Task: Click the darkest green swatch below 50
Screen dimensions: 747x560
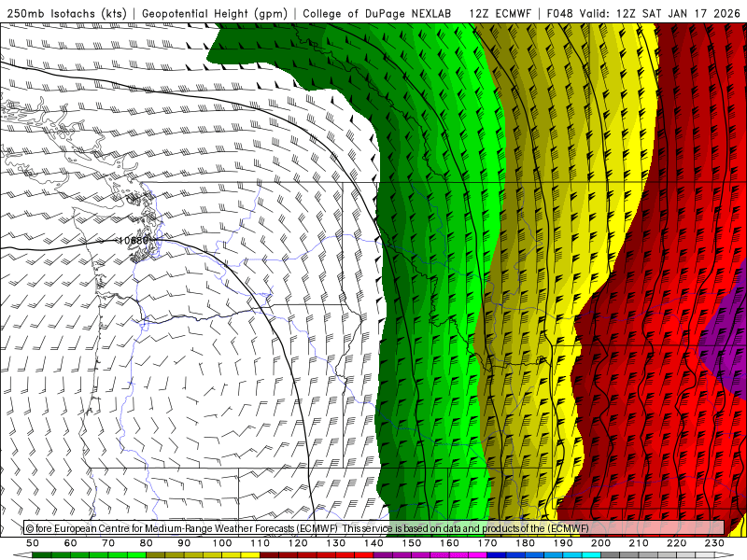Action: tap(42, 555)
